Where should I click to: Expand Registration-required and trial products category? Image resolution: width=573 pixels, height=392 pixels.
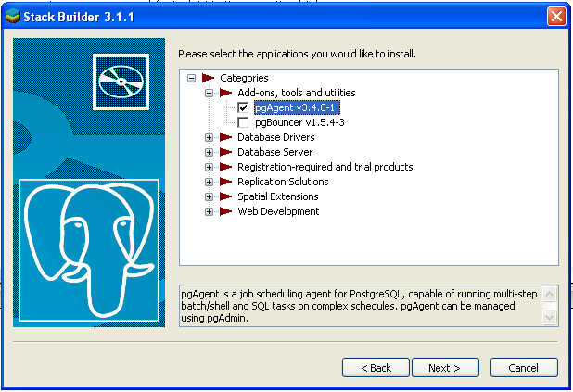pyautogui.click(x=209, y=167)
